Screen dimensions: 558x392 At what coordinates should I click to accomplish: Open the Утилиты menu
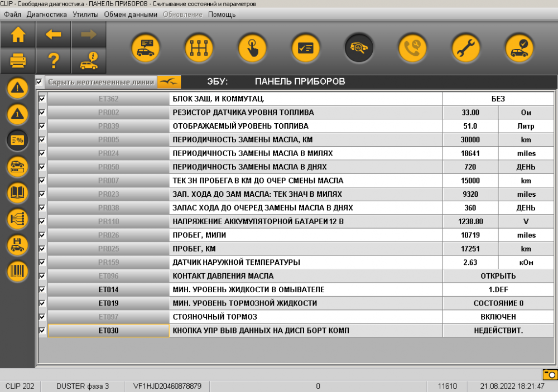click(85, 14)
